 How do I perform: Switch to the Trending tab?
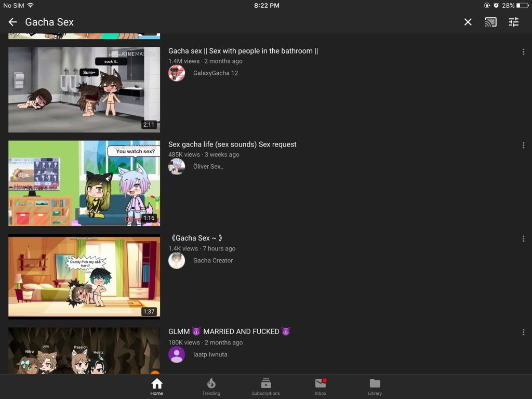pos(211,387)
